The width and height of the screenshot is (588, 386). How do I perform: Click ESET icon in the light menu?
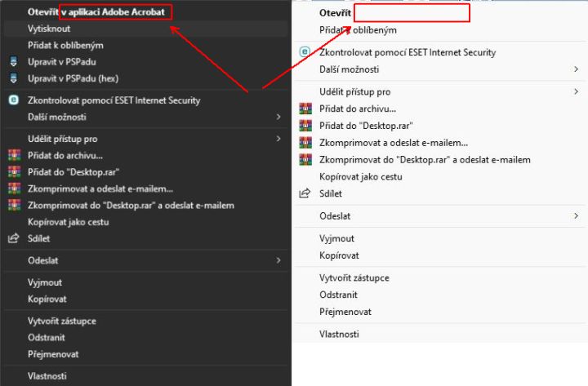coord(305,52)
